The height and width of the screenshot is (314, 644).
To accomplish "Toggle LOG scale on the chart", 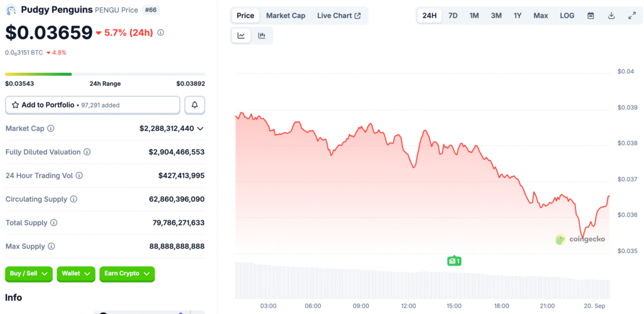I will click(x=567, y=16).
